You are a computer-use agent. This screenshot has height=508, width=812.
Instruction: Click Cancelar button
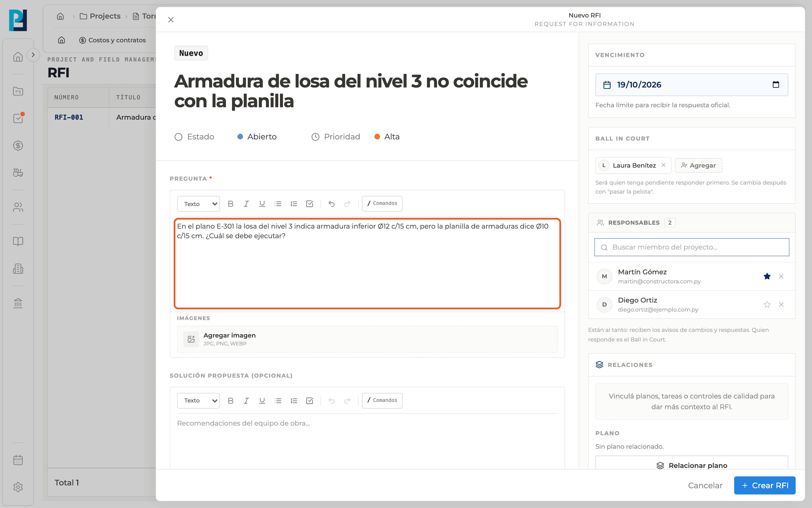pyautogui.click(x=705, y=485)
